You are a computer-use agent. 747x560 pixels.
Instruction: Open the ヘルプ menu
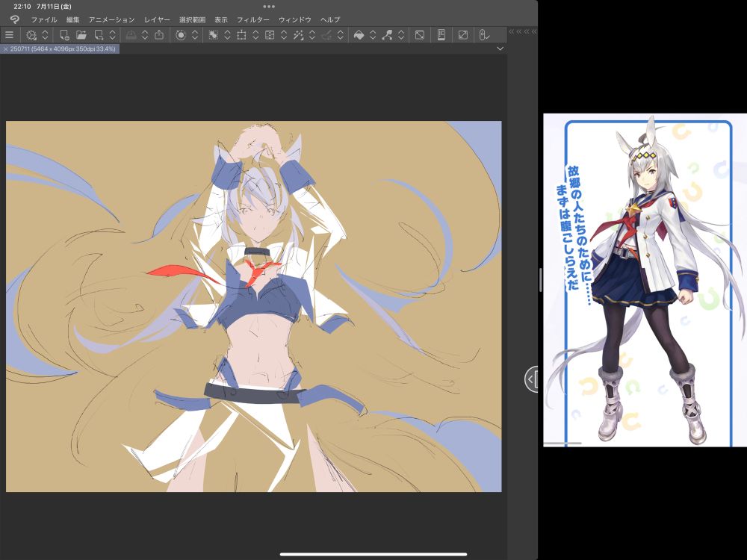tap(330, 19)
